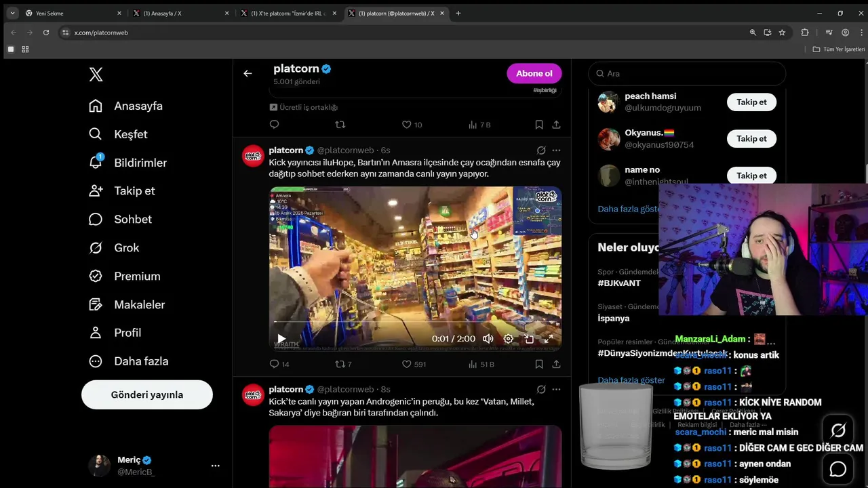Toggle picture-in-picture on the video
868x488 pixels.
[529, 339]
